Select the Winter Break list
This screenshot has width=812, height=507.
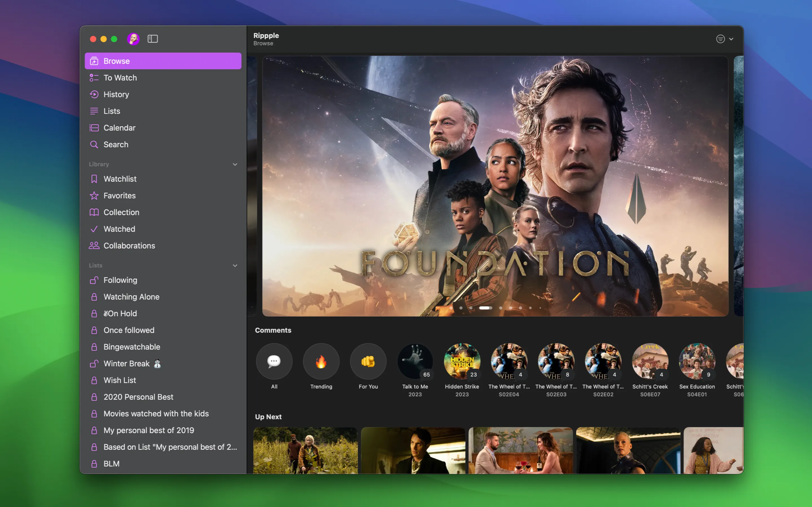127,363
